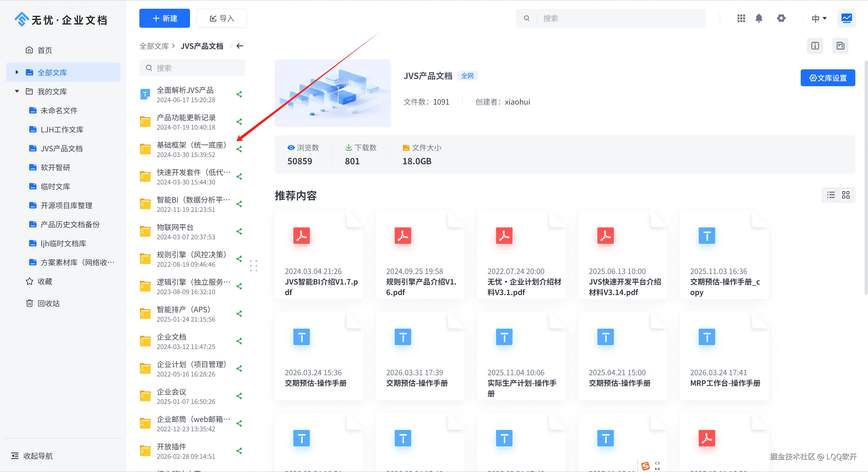The image size is (868, 472).
Task: Switch recommended content to list view
Action: (x=831, y=195)
